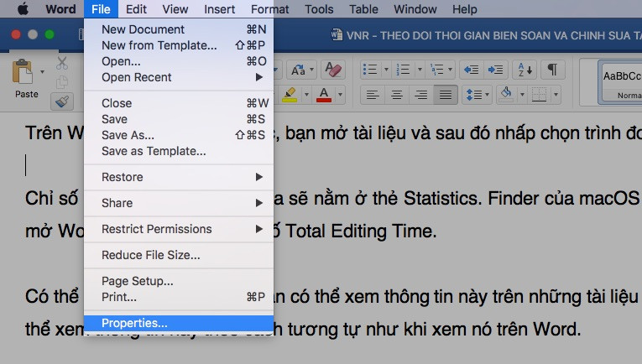Center align the paragraph
This screenshot has width=642, height=364.
click(397, 94)
